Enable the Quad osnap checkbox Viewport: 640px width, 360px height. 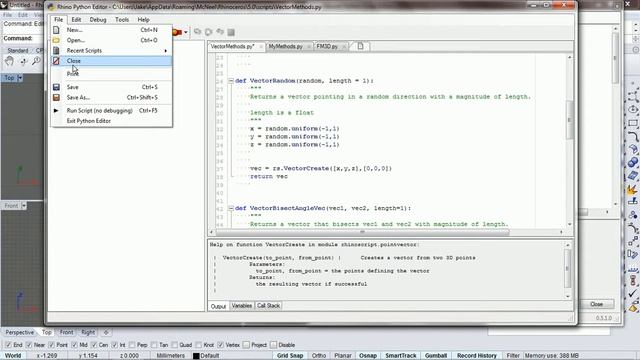[x=175, y=345]
